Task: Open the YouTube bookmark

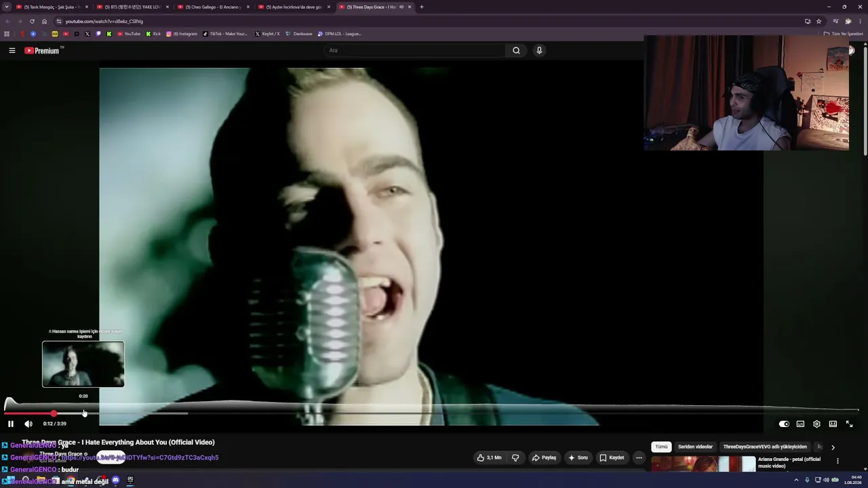Action: [129, 34]
